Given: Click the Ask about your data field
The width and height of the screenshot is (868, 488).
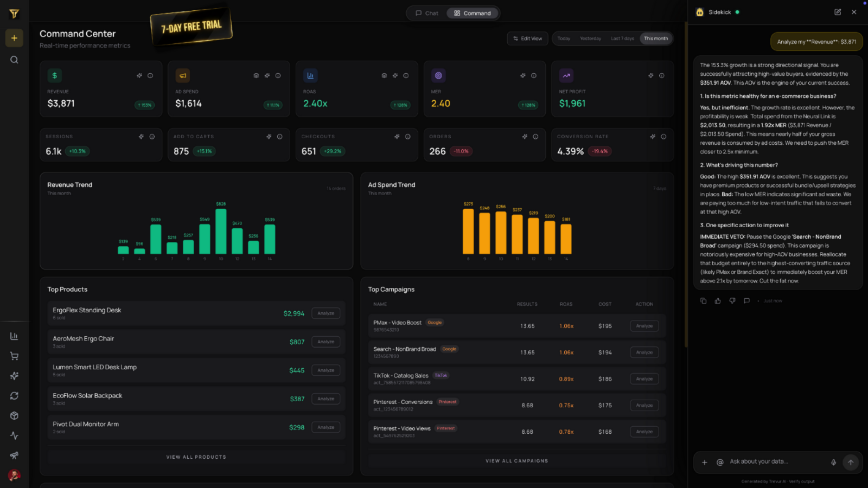Looking at the screenshot, I should coord(776,462).
